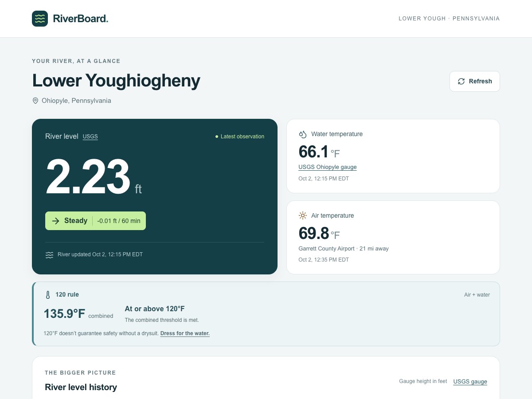This screenshot has height=399, width=532.
Task: Click the Lower Youghiogheny heading
Action: (x=116, y=81)
